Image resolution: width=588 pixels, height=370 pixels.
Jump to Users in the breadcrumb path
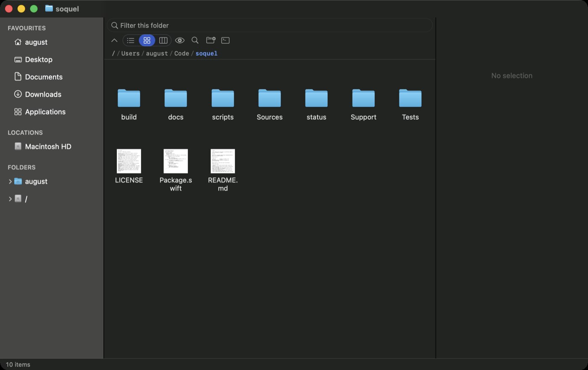130,53
